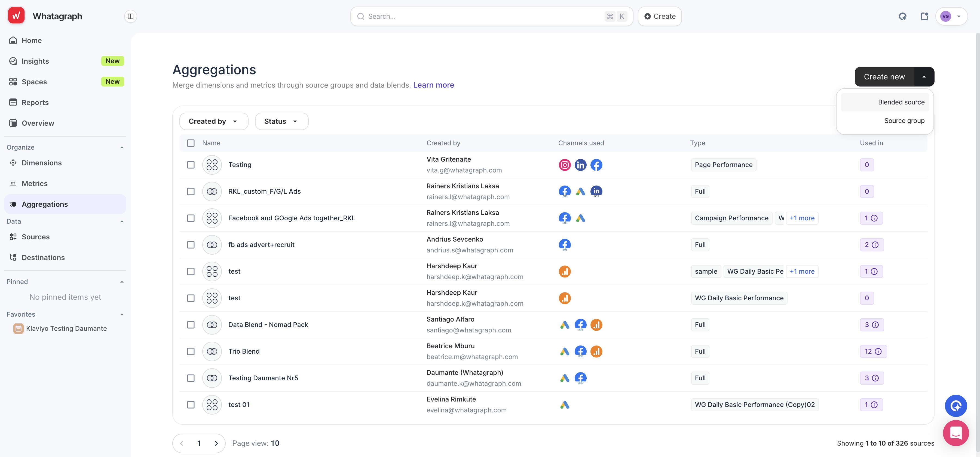Go to Reports in the sidebar
This screenshot has width=980, height=457.
(x=65, y=102)
